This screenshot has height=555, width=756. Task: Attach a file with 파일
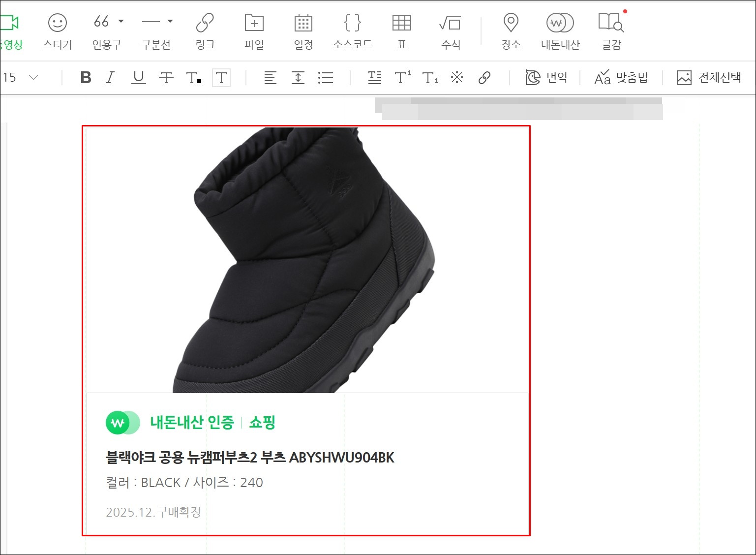254,31
